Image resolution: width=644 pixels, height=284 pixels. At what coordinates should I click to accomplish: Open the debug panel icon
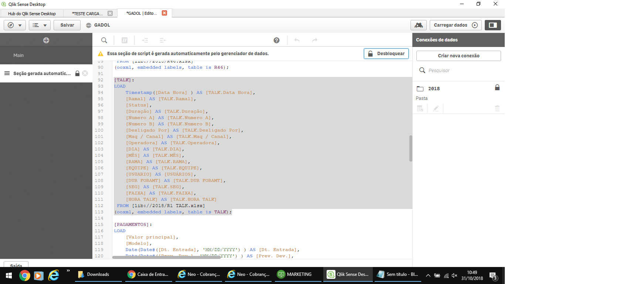(x=419, y=25)
